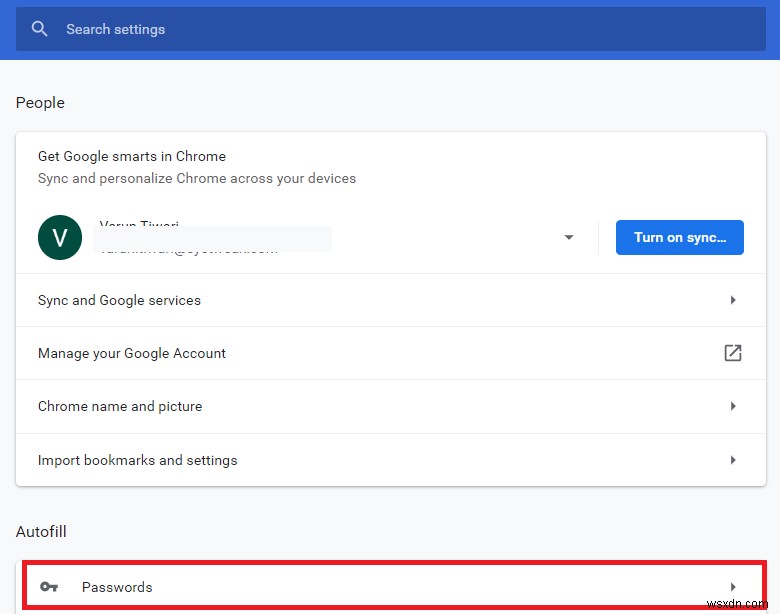
Task: Click the green V profile avatar
Action: [60, 237]
